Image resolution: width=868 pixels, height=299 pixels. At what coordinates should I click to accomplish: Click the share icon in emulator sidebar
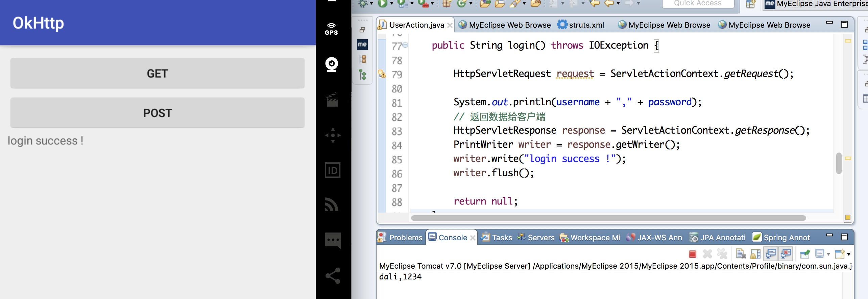click(333, 276)
